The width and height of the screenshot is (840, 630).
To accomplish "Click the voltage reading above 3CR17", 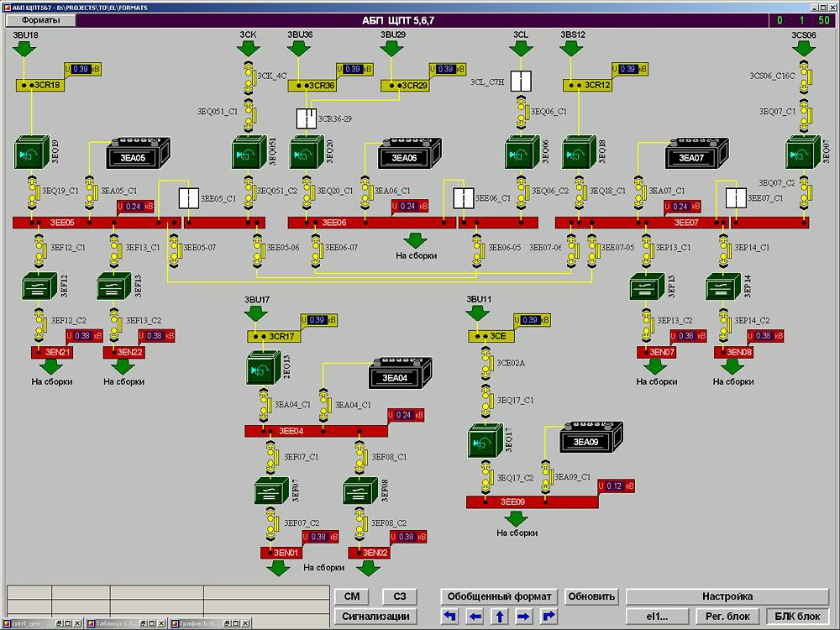I will pyautogui.click(x=318, y=320).
